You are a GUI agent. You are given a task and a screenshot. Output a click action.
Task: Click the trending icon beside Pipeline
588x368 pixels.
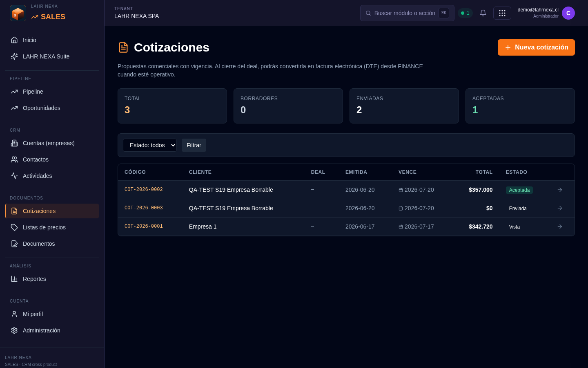click(14, 92)
